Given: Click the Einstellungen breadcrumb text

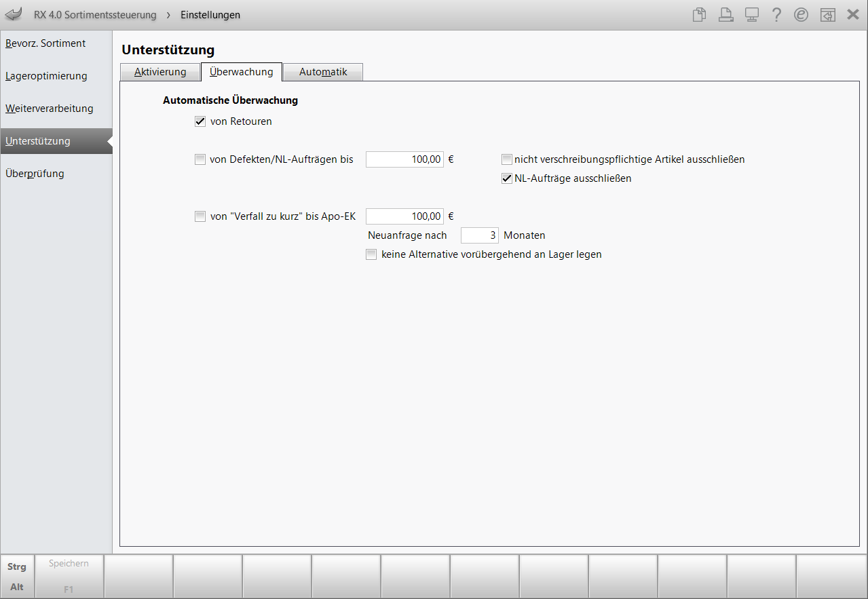Looking at the screenshot, I should point(210,15).
